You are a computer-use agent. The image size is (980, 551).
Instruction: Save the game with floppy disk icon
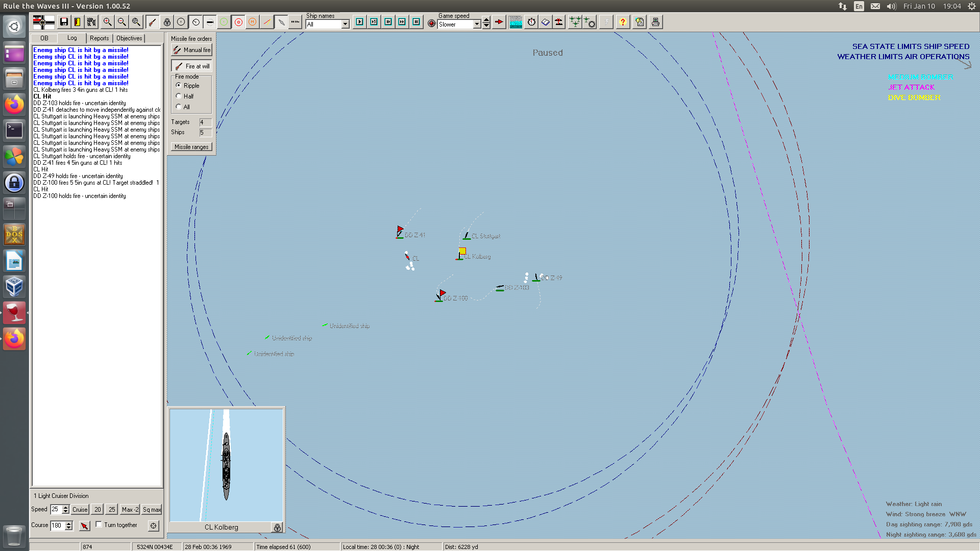click(x=64, y=22)
